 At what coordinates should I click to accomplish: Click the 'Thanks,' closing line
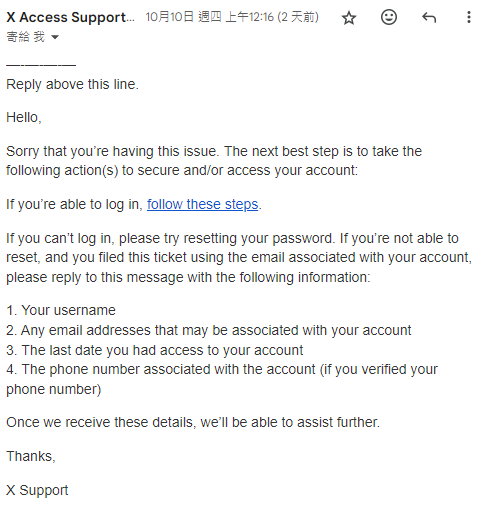point(31,456)
